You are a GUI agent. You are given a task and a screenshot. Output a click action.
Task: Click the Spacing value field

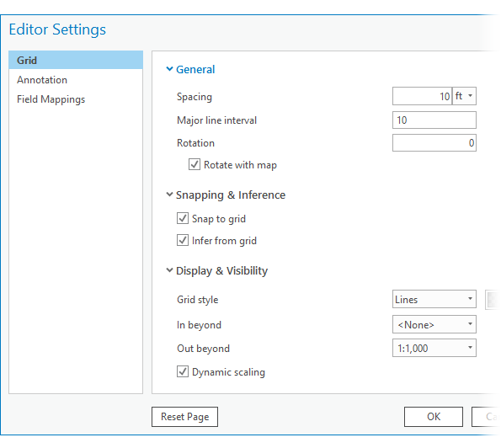(x=422, y=96)
